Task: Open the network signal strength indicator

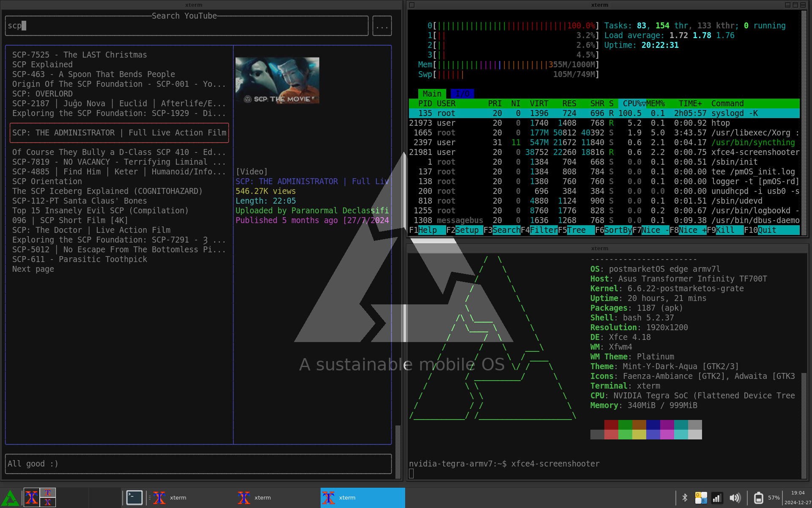Action: (x=717, y=498)
